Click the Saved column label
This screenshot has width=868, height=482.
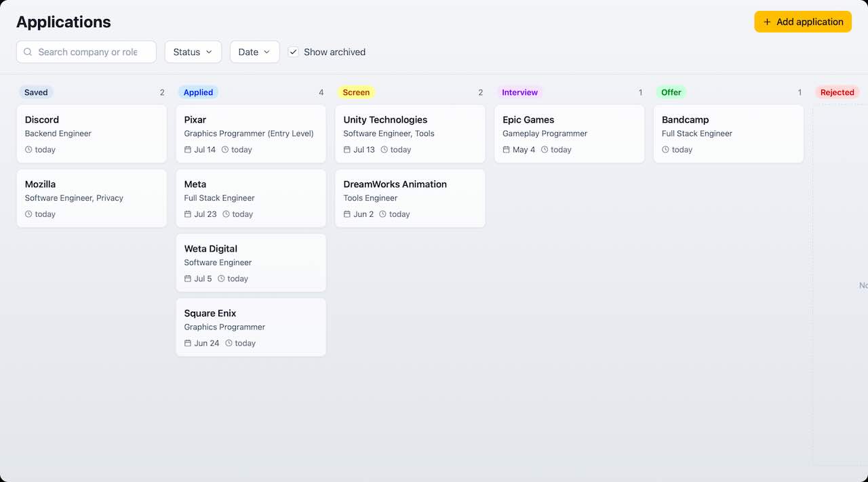click(x=36, y=92)
